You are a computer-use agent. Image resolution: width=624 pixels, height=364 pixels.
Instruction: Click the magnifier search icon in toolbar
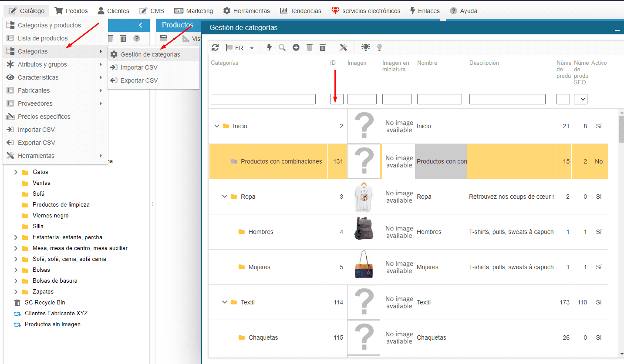point(282,48)
